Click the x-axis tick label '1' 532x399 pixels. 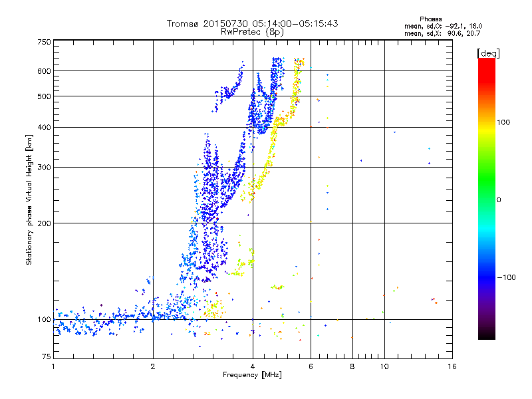(x=53, y=366)
